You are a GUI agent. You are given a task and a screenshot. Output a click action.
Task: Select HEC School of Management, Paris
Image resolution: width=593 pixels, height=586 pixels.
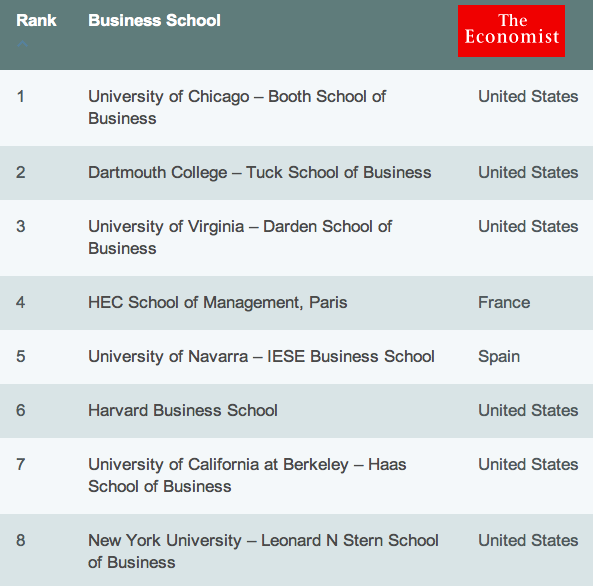tap(217, 303)
